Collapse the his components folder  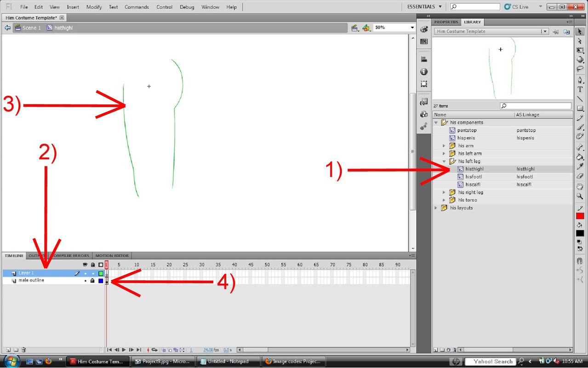tap(436, 123)
